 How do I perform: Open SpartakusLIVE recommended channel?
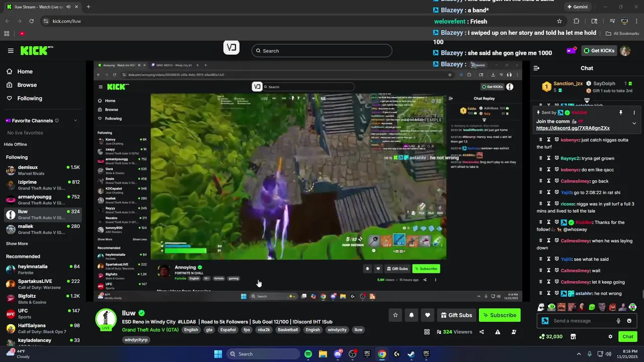pos(43,284)
